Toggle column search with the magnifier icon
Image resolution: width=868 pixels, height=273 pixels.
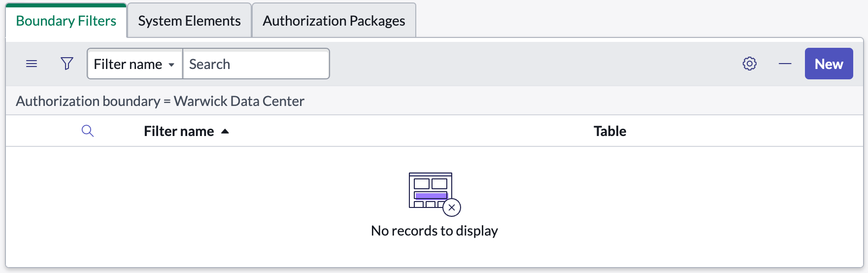pyautogui.click(x=88, y=131)
